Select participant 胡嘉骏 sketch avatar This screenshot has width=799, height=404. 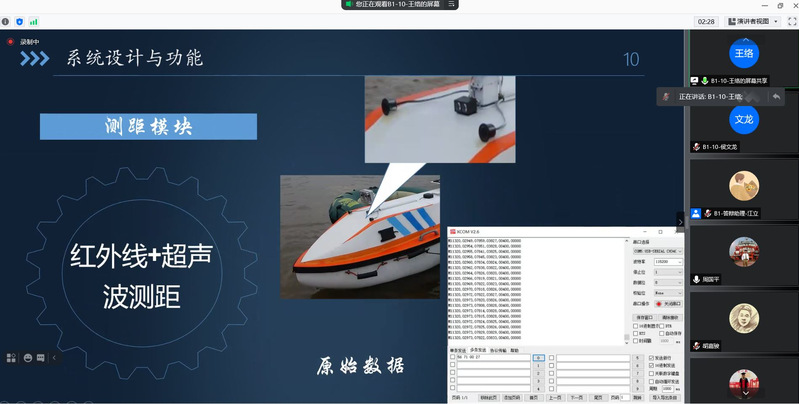[744, 318]
